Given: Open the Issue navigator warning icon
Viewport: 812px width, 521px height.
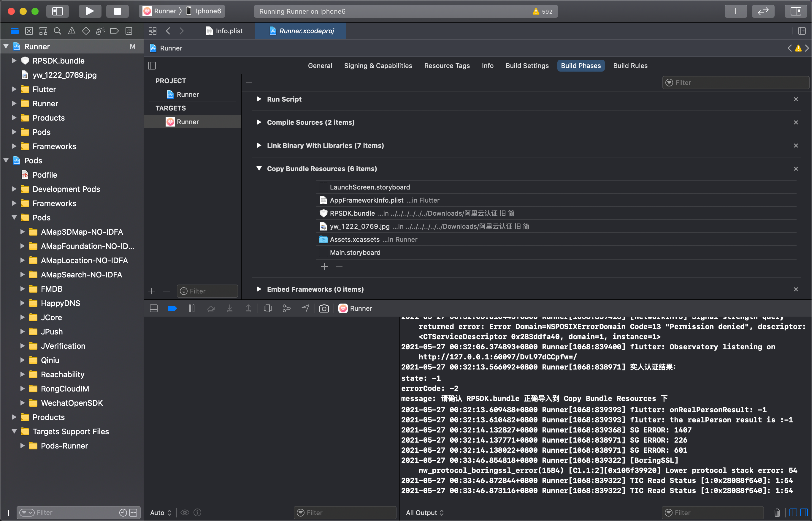Looking at the screenshot, I should point(72,31).
